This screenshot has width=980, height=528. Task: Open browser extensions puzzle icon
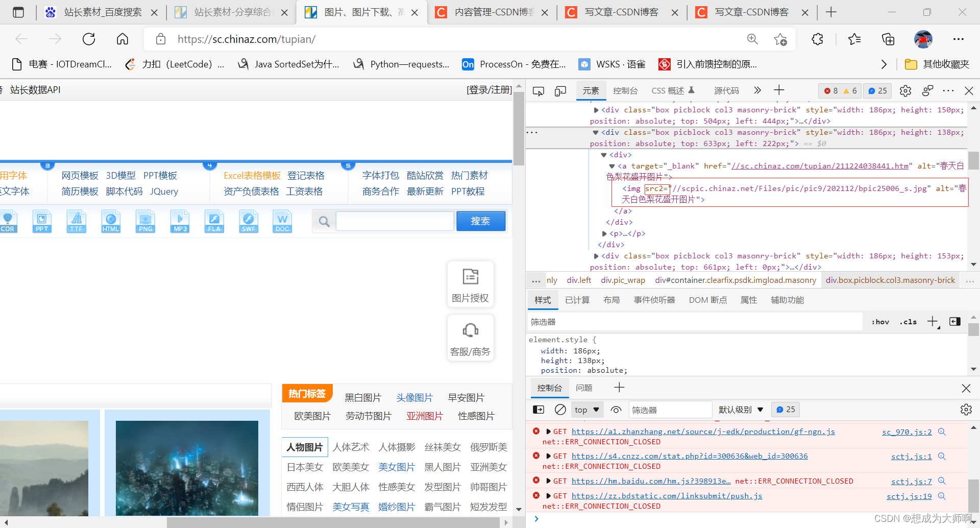pos(817,39)
